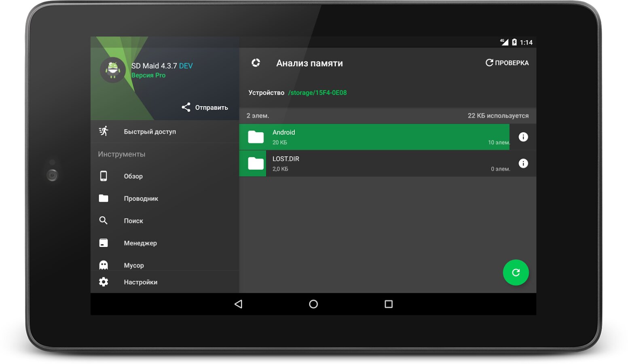628x364 pixels.
Task: Open Менеджер from the sidebar
Action: pyautogui.click(x=140, y=243)
